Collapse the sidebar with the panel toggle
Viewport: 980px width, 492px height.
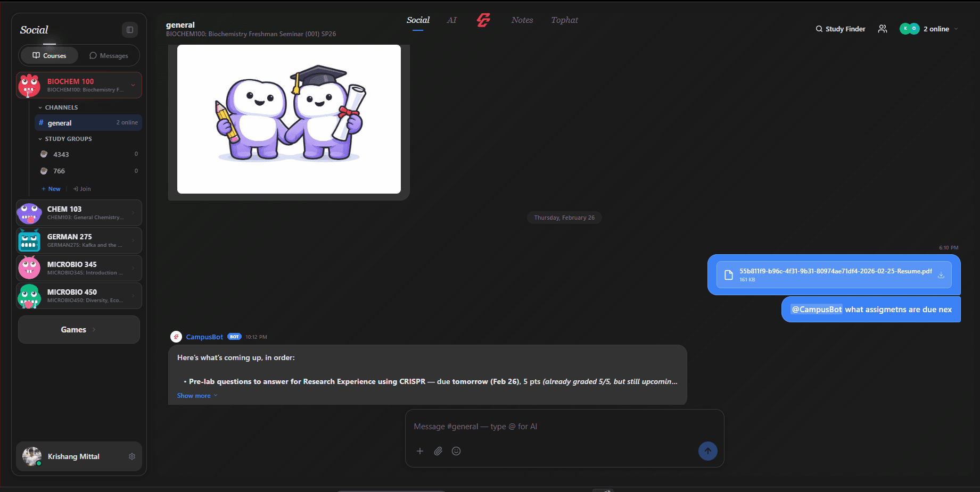tap(129, 29)
